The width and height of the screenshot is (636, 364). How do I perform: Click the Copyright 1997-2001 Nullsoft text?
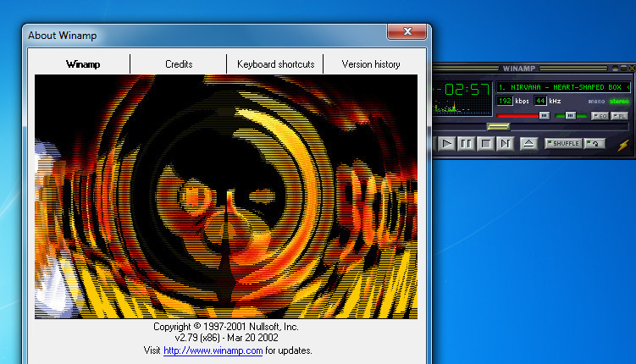226,327
